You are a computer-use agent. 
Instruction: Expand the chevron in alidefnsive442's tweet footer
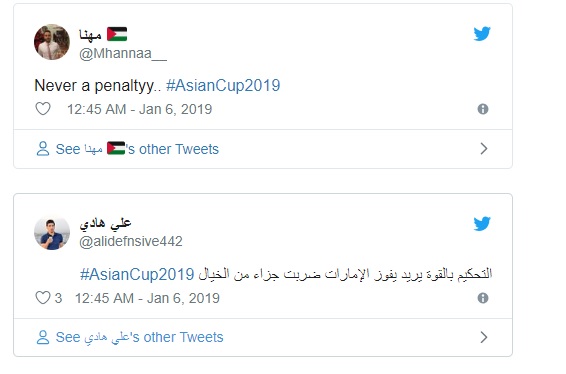click(x=484, y=337)
